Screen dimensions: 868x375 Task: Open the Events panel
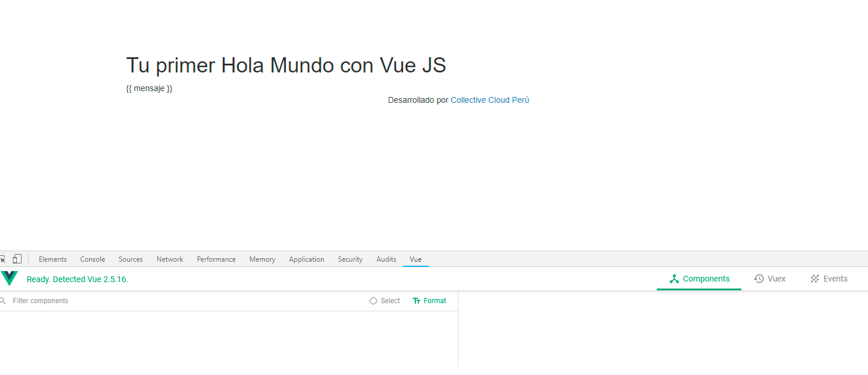tap(828, 279)
